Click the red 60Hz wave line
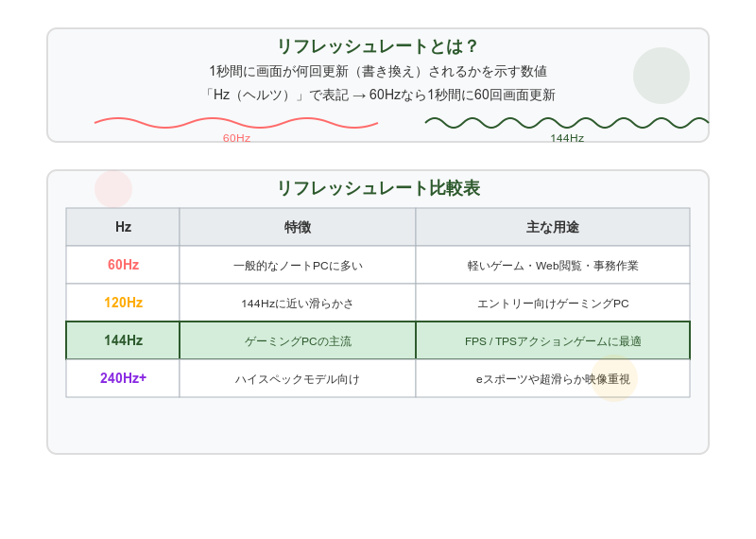This screenshot has width=756, height=539. click(236, 123)
